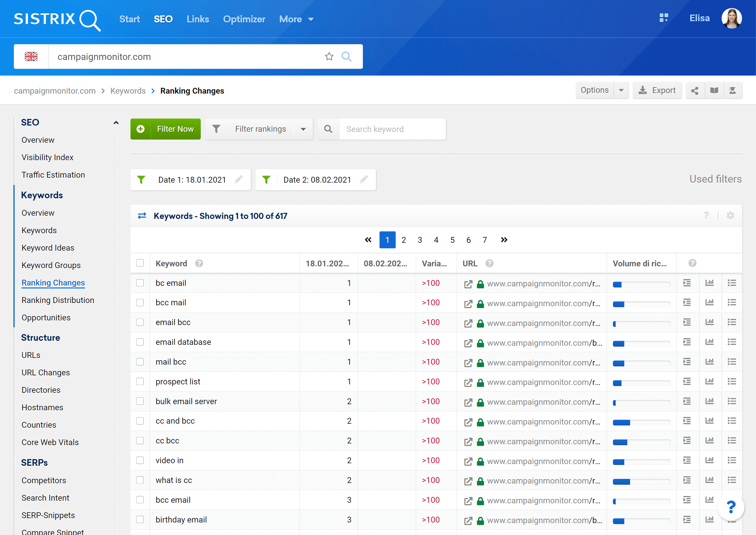Check the bulk email server row checkbox
This screenshot has height=535, width=756.
[140, 401]
